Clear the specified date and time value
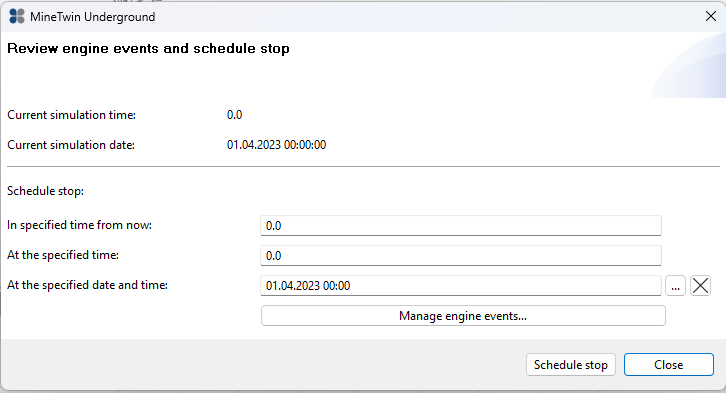726x393 pixels. [700, 286]
